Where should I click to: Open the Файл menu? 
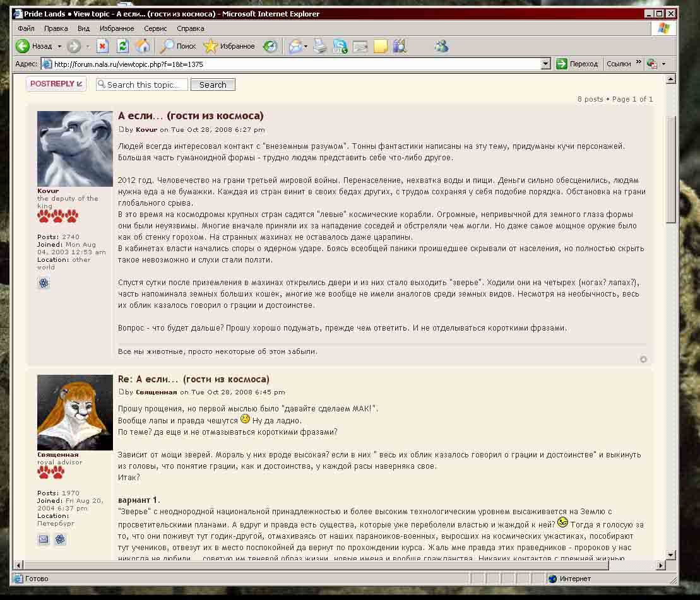[x=27, y=28]
